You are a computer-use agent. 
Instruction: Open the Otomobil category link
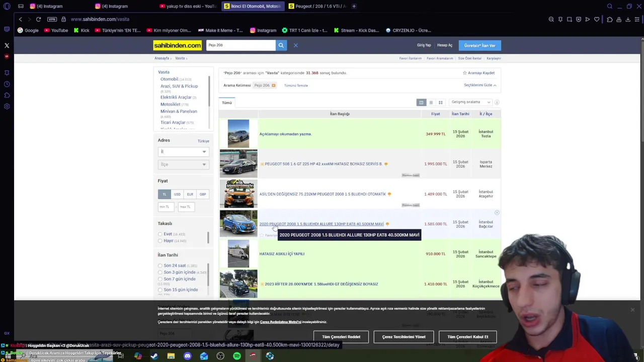point(169,79)
